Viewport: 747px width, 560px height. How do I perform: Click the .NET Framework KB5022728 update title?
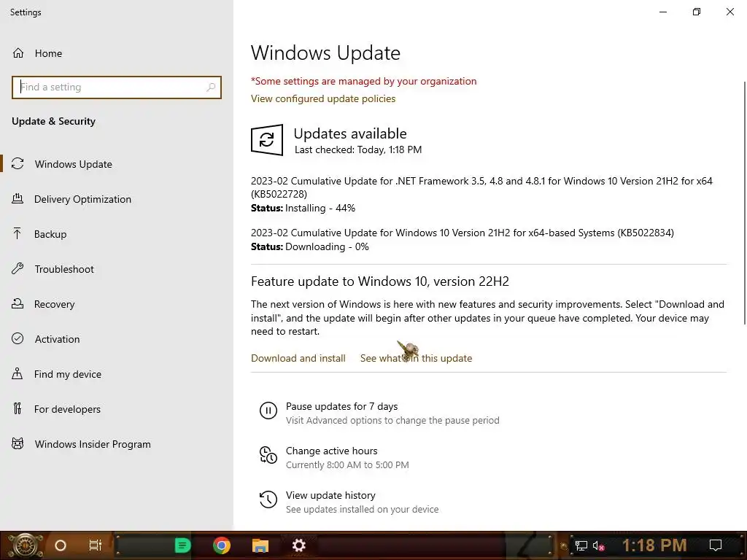tap(481, 187)
